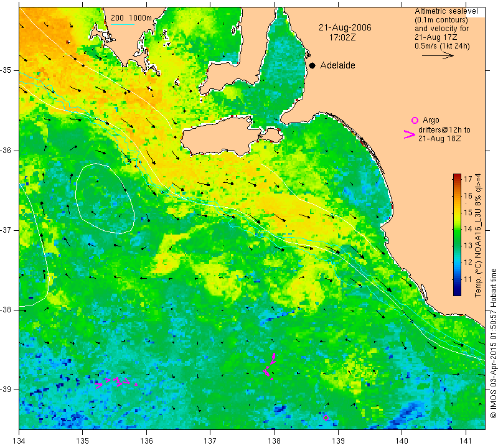
Task: Click the 138 longitude axis label
Action: (x=274, y=441)
